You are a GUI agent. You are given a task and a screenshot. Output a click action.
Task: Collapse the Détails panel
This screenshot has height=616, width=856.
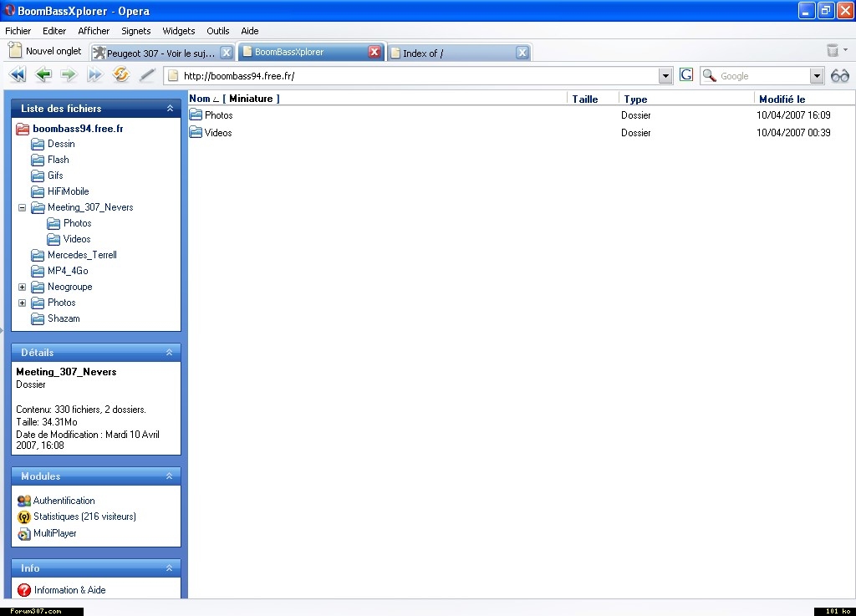pos(169,353)
